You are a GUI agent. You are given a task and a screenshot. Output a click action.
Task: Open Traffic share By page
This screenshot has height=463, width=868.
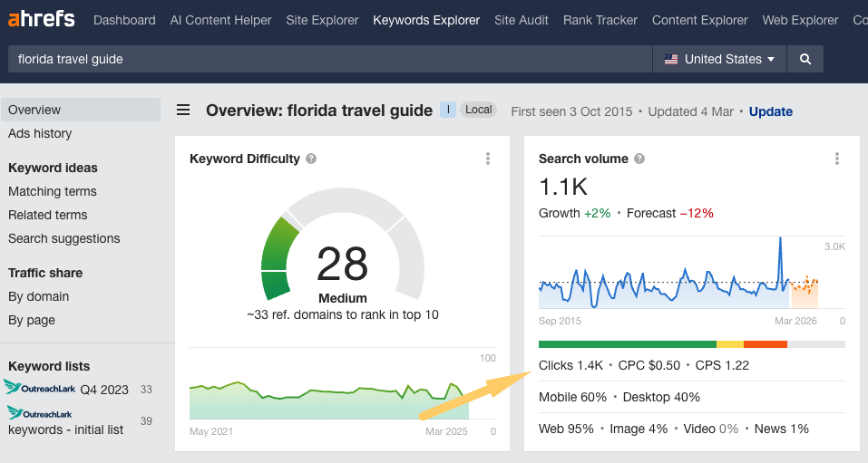coord(32,320)
